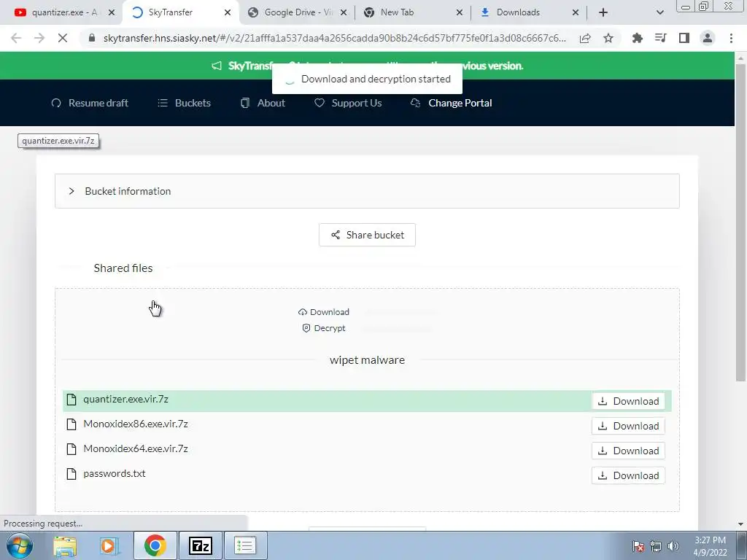Viewport: 747px width, 560px height.
Task: Click the volume speaker tray icon
Action: pos(673,546)
